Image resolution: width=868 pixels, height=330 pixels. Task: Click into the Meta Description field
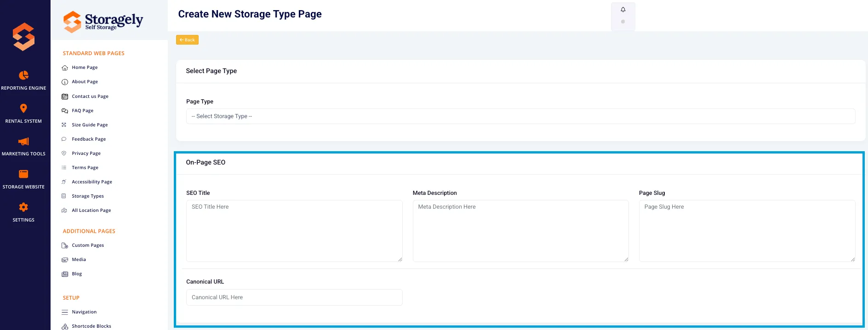pyautogui.click(x=520, y=231)
